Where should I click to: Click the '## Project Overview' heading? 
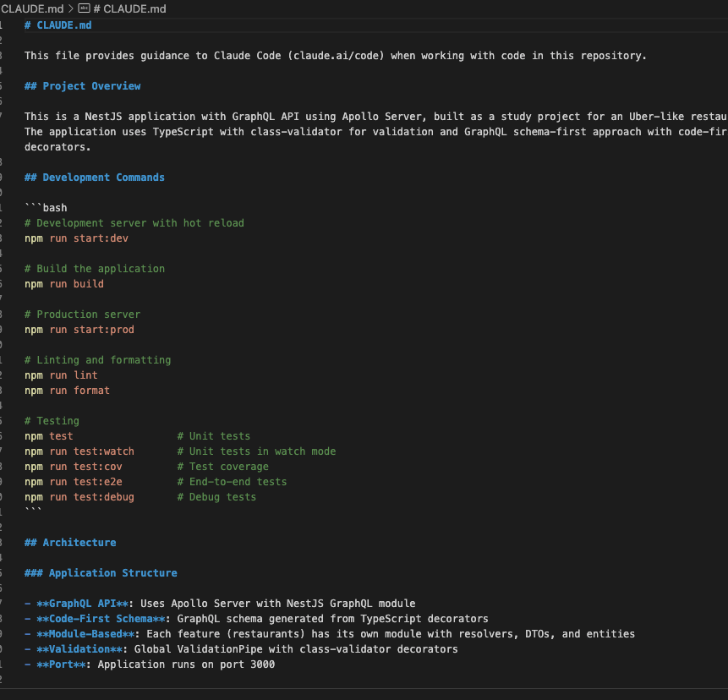(x=82, y=86)
